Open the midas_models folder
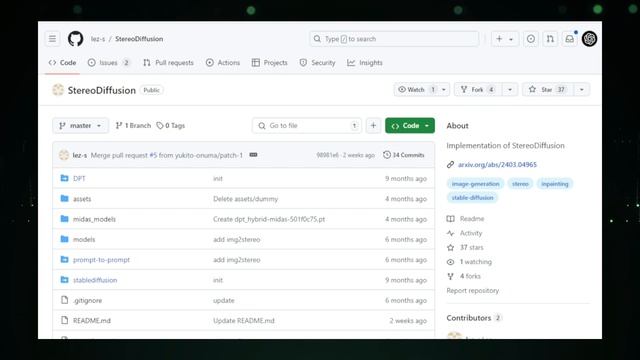Viewport: 640px width, 360px height. coord(94,219)
